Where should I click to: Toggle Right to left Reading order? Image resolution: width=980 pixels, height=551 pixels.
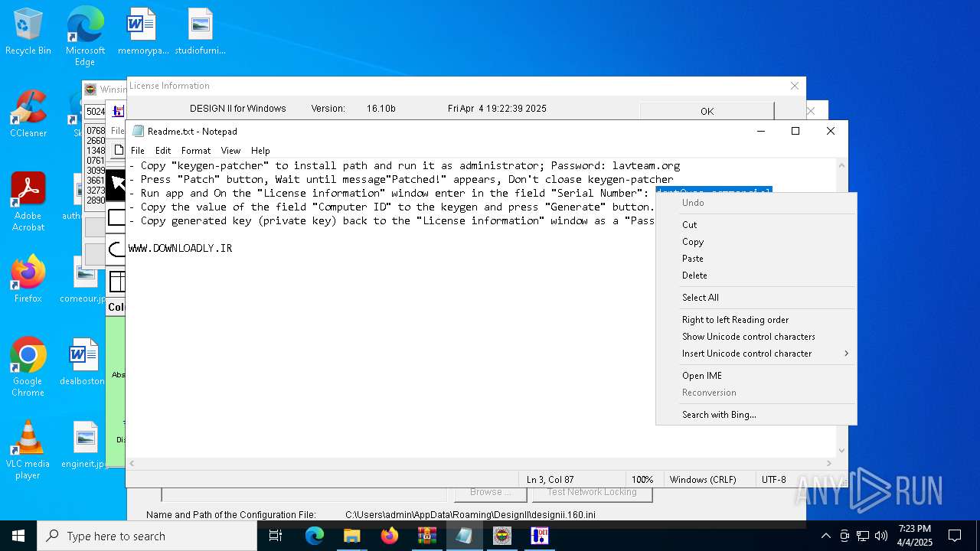[756, 320]
